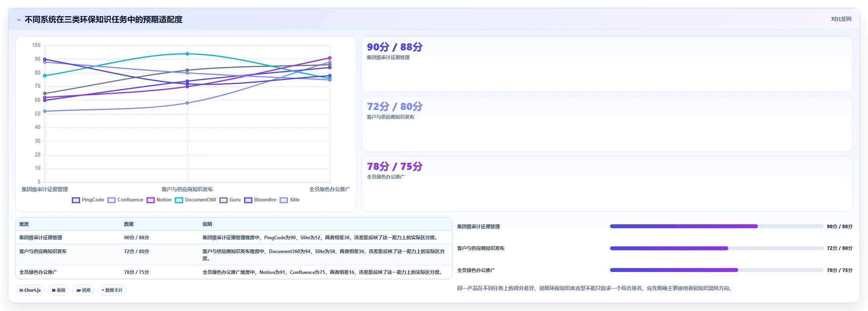The height and width of the screenshot is (311, 868).
Task: Select Guru's gray point at 82
Action: (187, 70)
